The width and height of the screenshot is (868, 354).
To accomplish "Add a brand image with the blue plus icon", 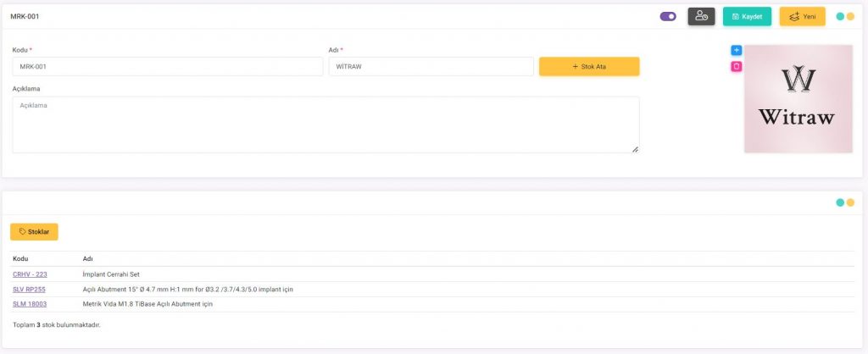I will coord(737,51).
